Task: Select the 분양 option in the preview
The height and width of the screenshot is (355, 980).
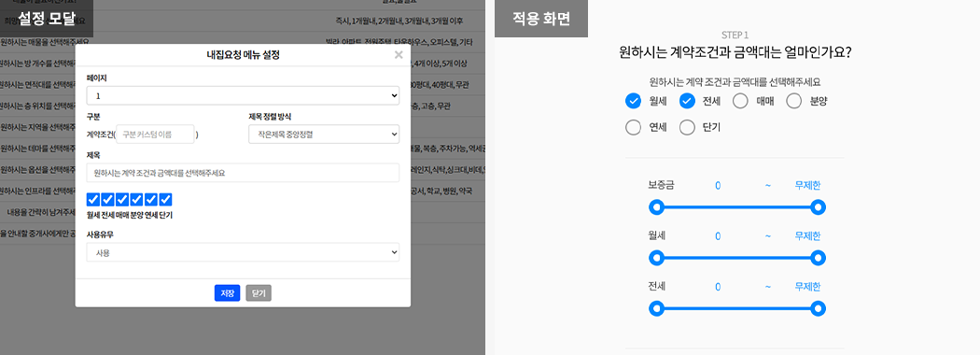Action: (x=793, y=101)
